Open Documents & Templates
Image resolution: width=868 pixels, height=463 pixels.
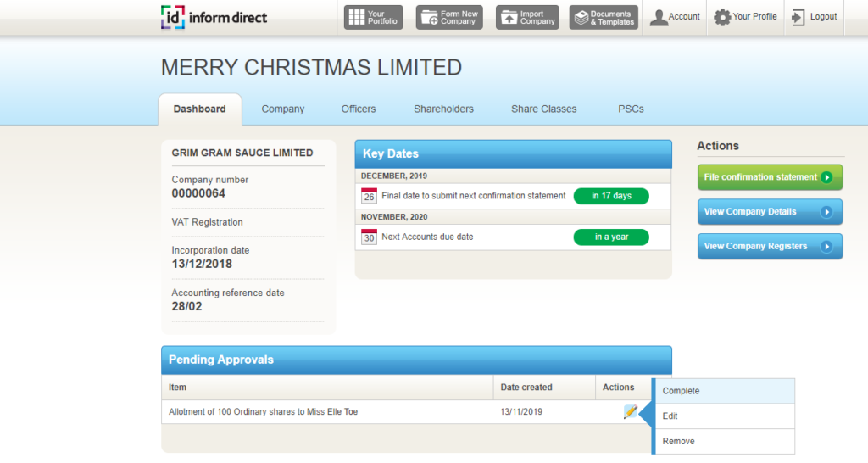coord(603,18)
